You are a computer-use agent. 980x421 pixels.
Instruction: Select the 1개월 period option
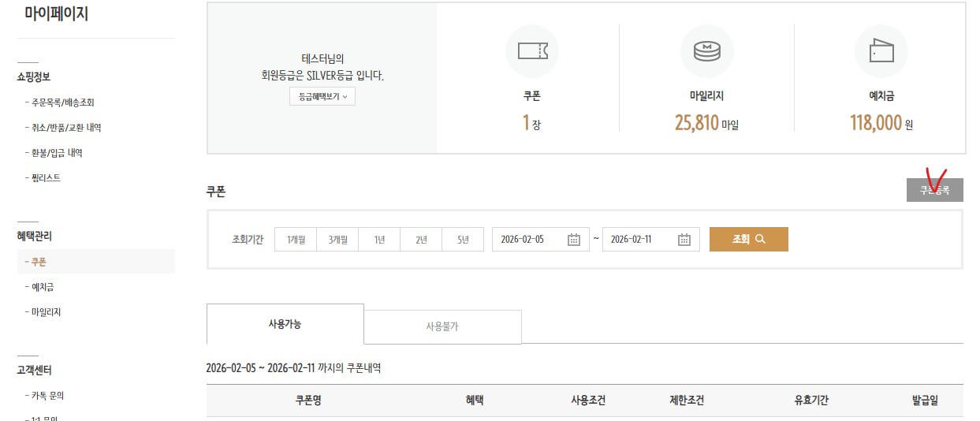tap(296, 240)
